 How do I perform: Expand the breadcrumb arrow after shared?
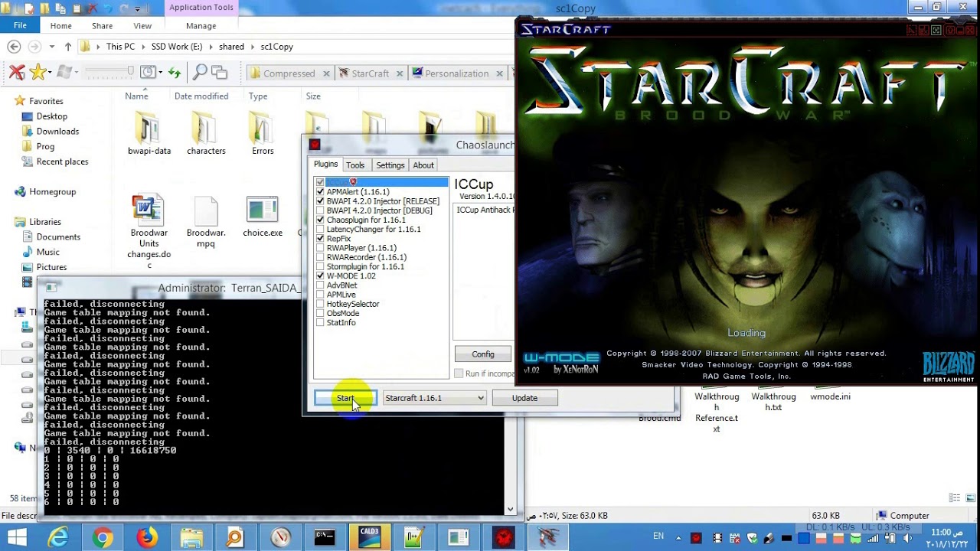click(252, 47)
